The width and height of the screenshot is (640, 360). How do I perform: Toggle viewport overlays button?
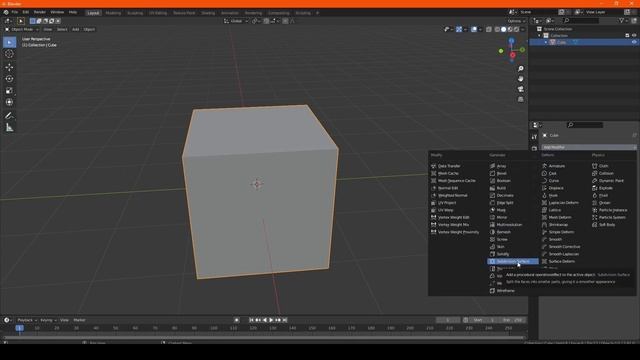click(x=474, y=29)
